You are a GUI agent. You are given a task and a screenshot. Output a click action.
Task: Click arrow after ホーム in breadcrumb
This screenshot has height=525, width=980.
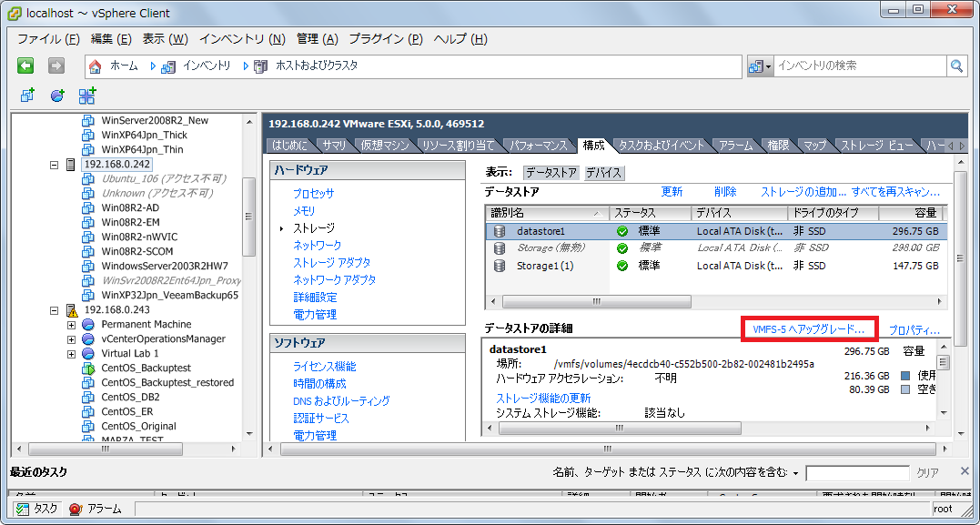click(153, 66)
